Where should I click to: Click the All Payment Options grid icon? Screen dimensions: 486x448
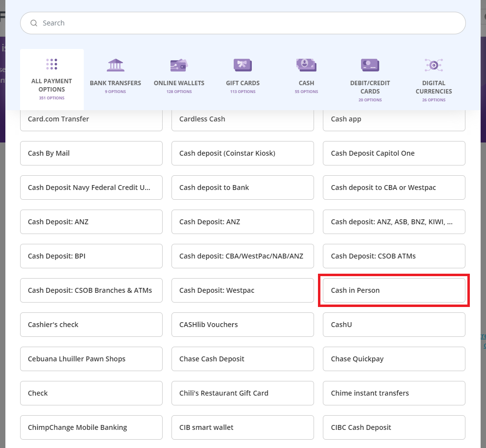pyautogui.click(x=52, y=64)
